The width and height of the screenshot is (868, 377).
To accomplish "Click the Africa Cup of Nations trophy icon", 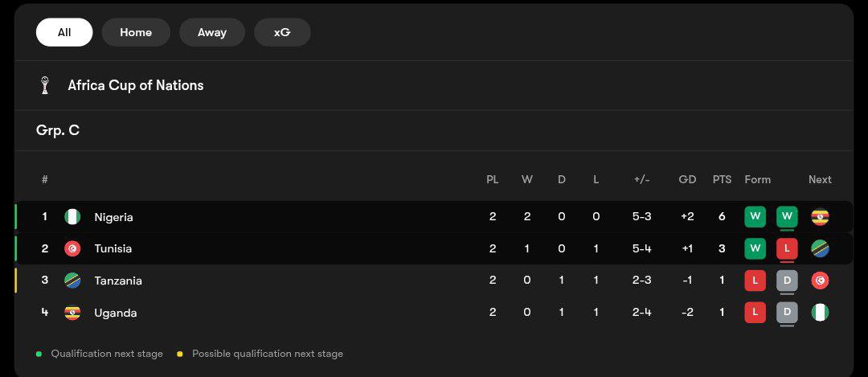I will point(46,85).
